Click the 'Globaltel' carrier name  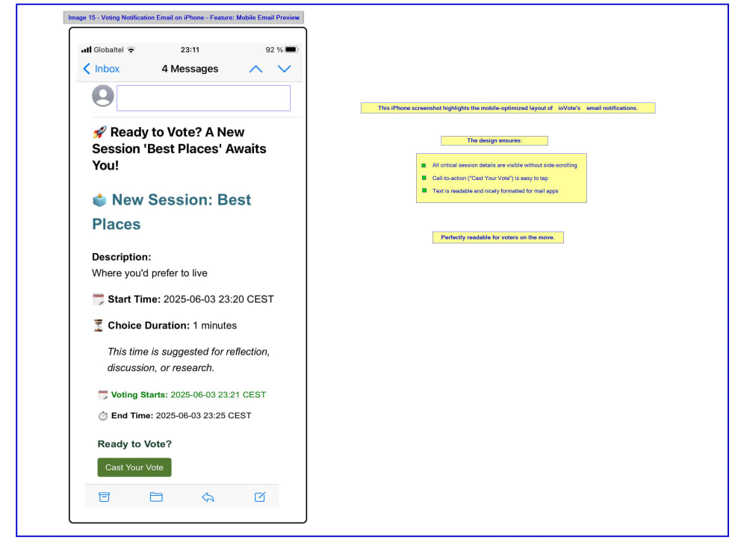click(x=108, y=49)
